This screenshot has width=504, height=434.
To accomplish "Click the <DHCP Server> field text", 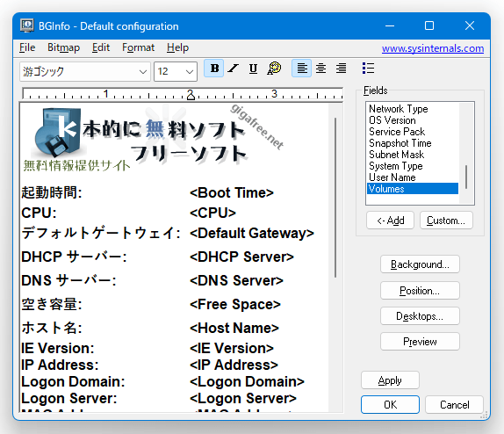I will [241, 257].
